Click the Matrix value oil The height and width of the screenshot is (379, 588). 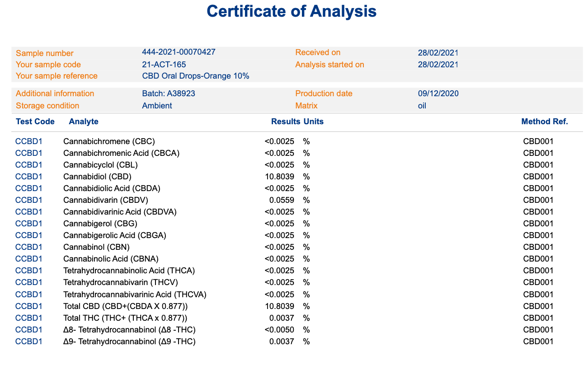(x=422, y=106)
